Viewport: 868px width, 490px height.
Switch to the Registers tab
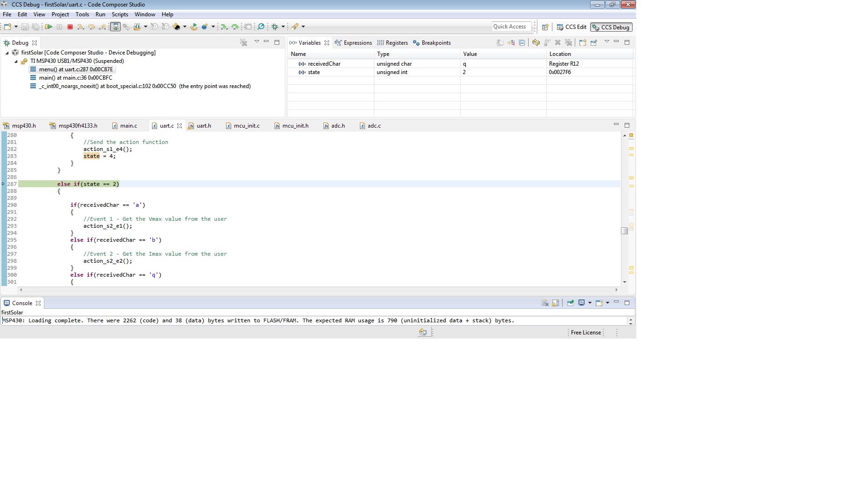[393, 43]
